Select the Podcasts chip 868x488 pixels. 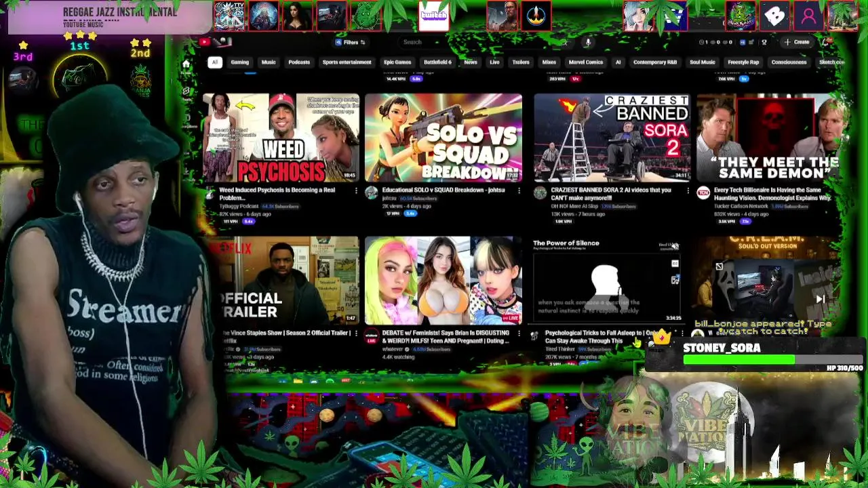299,62
